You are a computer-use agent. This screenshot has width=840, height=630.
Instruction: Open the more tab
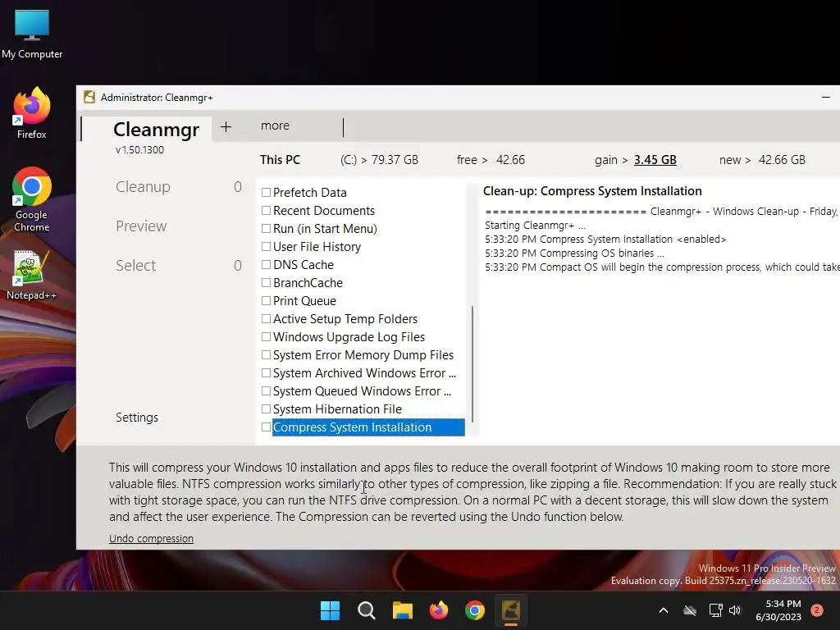pos(275,126)
